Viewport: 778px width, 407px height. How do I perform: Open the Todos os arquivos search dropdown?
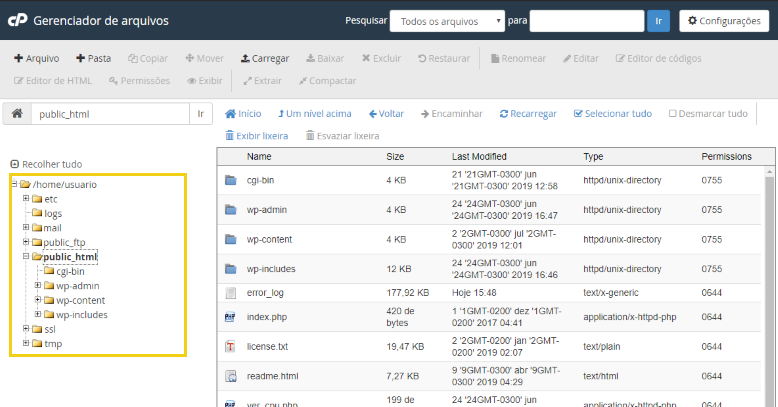pos(447,21)
